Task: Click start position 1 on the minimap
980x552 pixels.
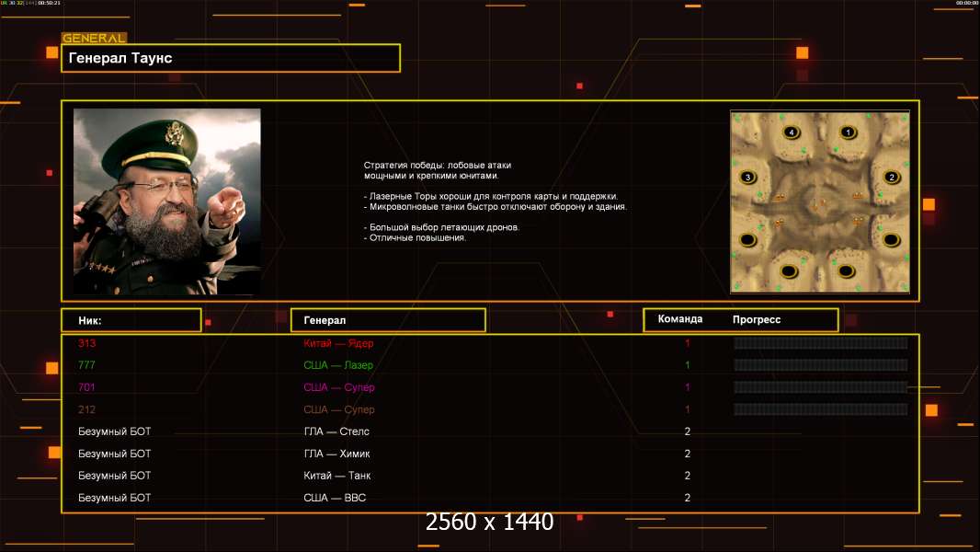Action: tap(848, 132)
